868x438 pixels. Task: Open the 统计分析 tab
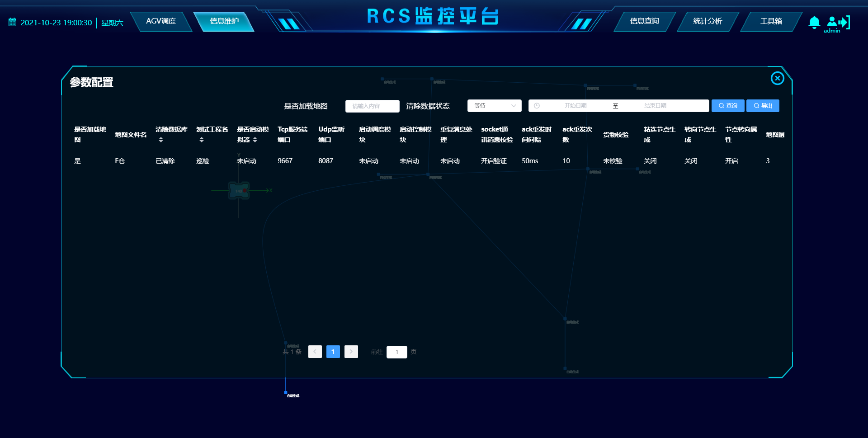coord(708,21)
